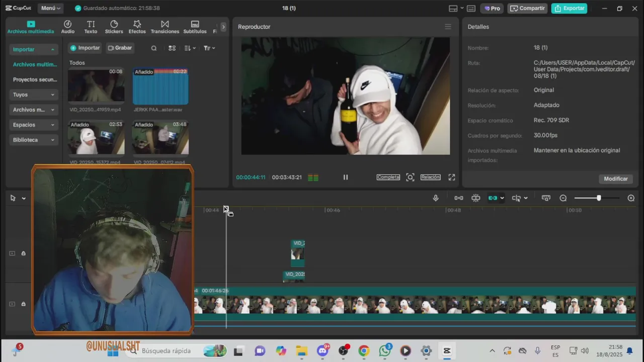Open WhatsApp from the taskbar
The image size is (644, 362).
tap(385, 351)
